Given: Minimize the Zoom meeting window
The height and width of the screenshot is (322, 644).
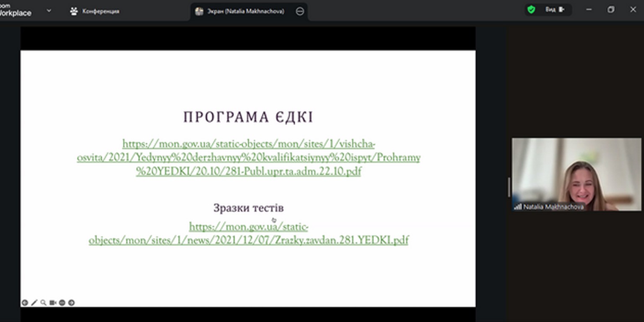Looking at the screenshot, I should (x=589, y=10).
